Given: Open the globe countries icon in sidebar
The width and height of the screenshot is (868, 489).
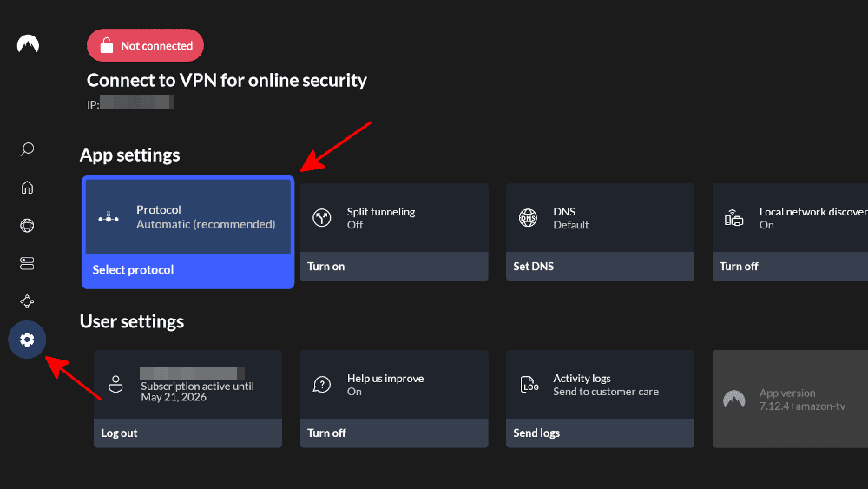Looking at the screenshot, I should tap(27, 226).
